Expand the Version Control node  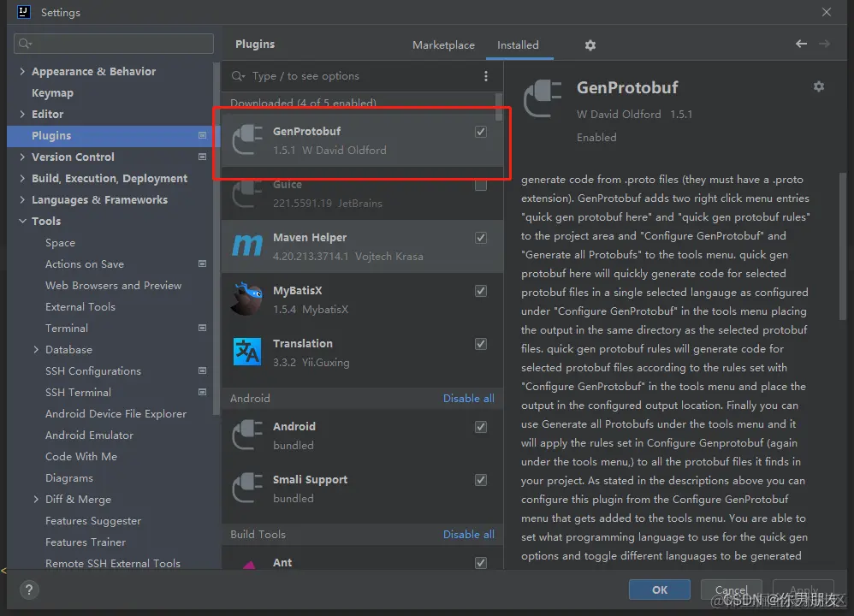pyautogui.click(x=22, y=157)
